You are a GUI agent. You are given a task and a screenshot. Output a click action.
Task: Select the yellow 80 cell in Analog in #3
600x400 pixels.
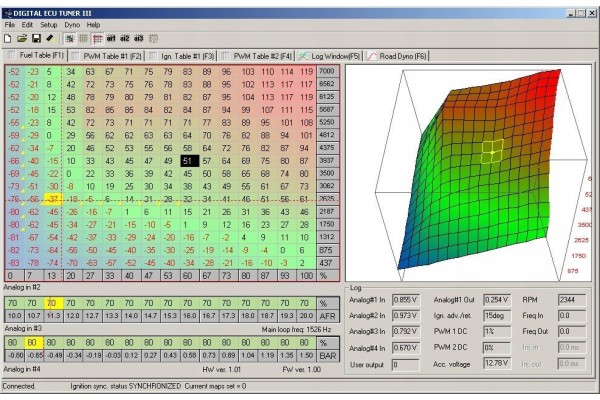click(x=34, y=343)
